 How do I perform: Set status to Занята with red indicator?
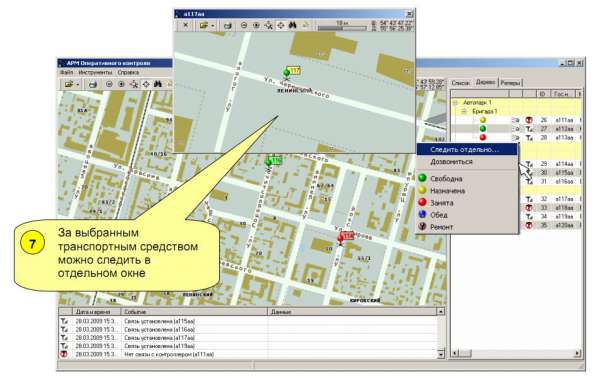(x=442, y=203)
